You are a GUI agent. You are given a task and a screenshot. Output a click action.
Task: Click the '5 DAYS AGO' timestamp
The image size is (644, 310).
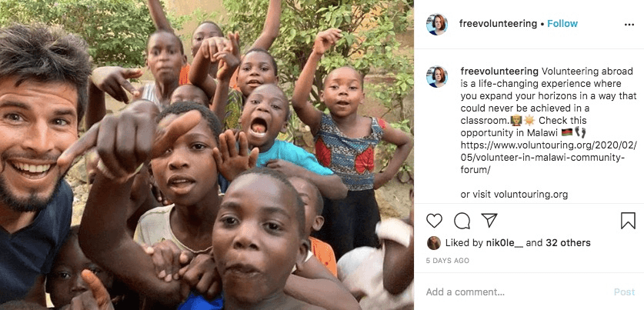tap(448, 261)
